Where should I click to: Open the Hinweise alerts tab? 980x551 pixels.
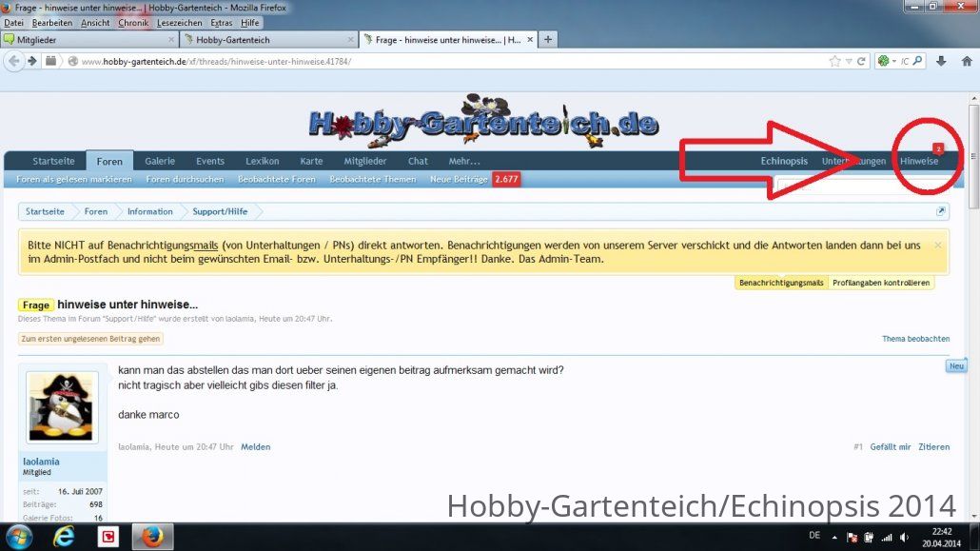click(x=919, y=161)
